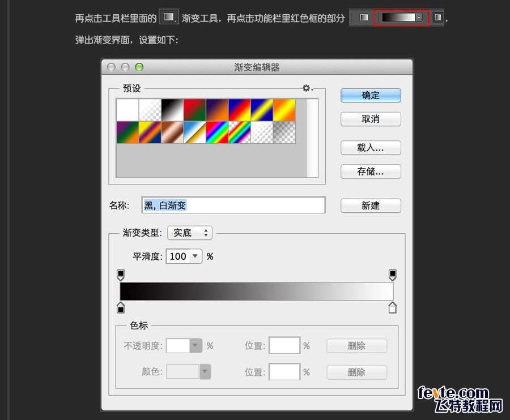Click the 新建 button
Screen dimensions: 510x420
(x=371, y=205)
